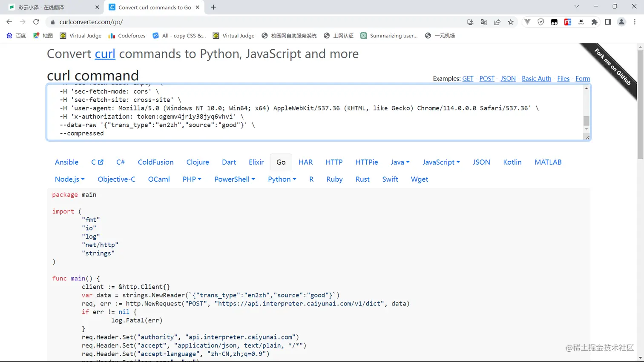The width and height of the screenshot is (644, 362).
Task: Open Chrome three-dot menu
Action: (x=635, y=22)
